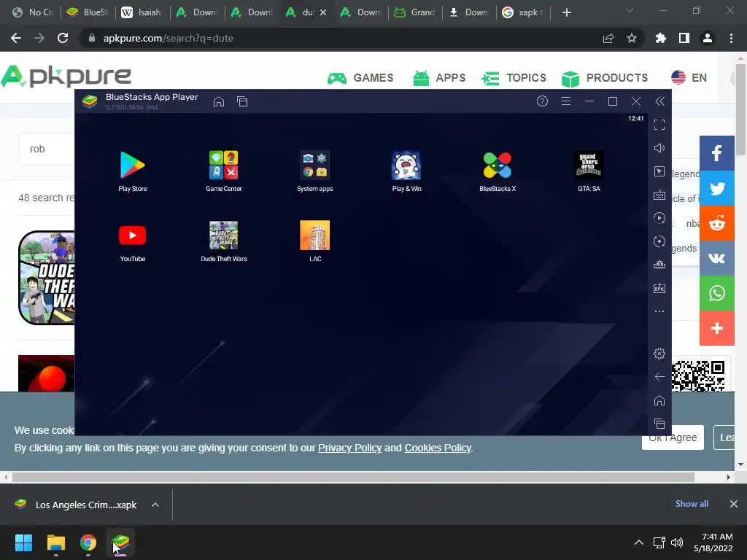
Task: Click the BlueStacks back arrow in sidebar
Action: tap(659, 377)
